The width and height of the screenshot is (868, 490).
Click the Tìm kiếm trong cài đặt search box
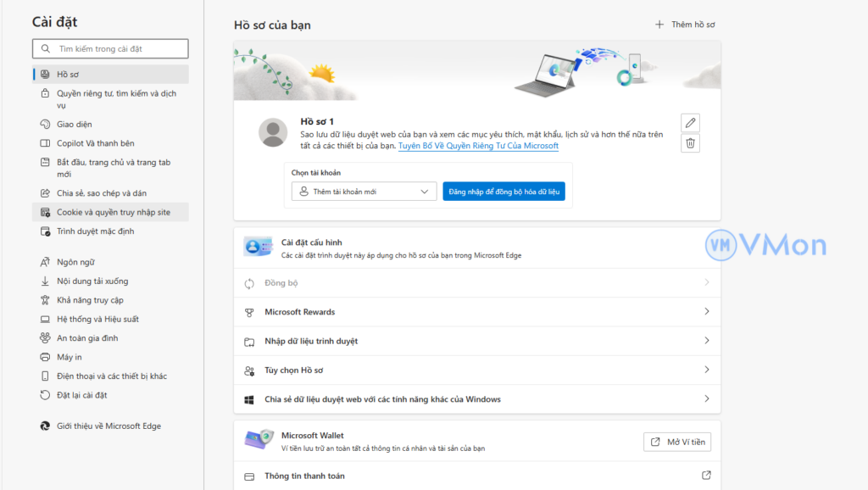pyautogui.click(x=111, y=48)
